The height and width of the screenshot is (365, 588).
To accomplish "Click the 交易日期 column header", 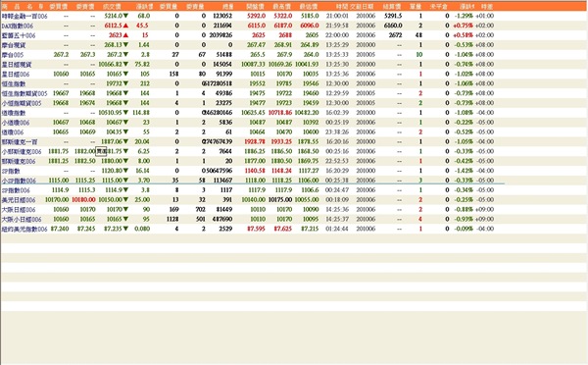I will 362,7.
